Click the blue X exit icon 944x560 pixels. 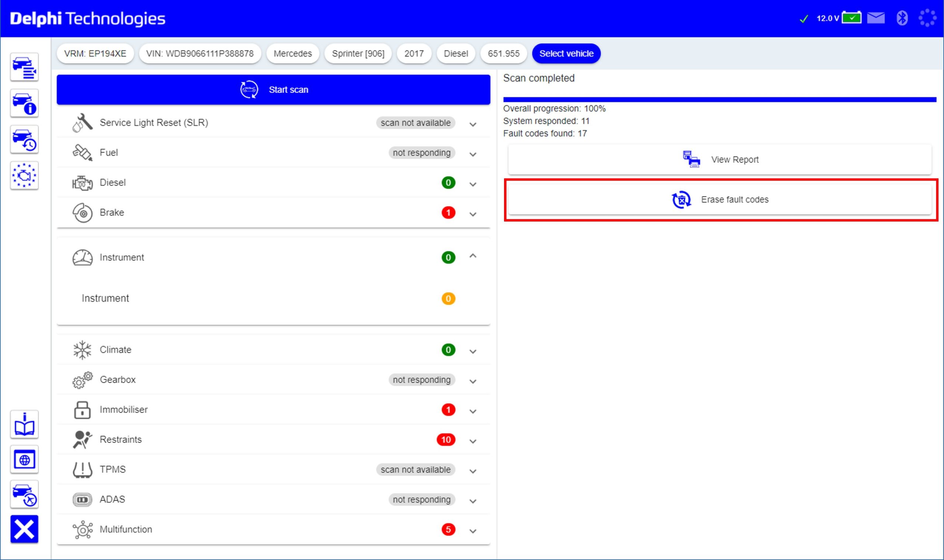click(24, 529)
